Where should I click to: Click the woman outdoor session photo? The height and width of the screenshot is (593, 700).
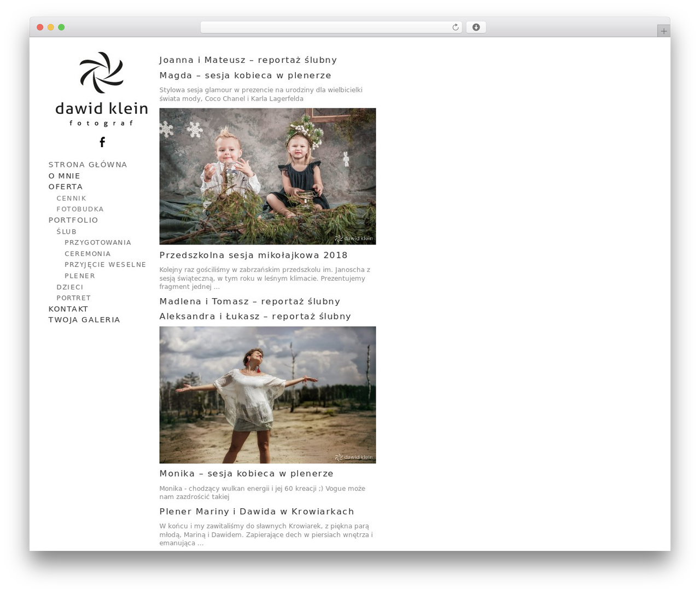(267, 395)
